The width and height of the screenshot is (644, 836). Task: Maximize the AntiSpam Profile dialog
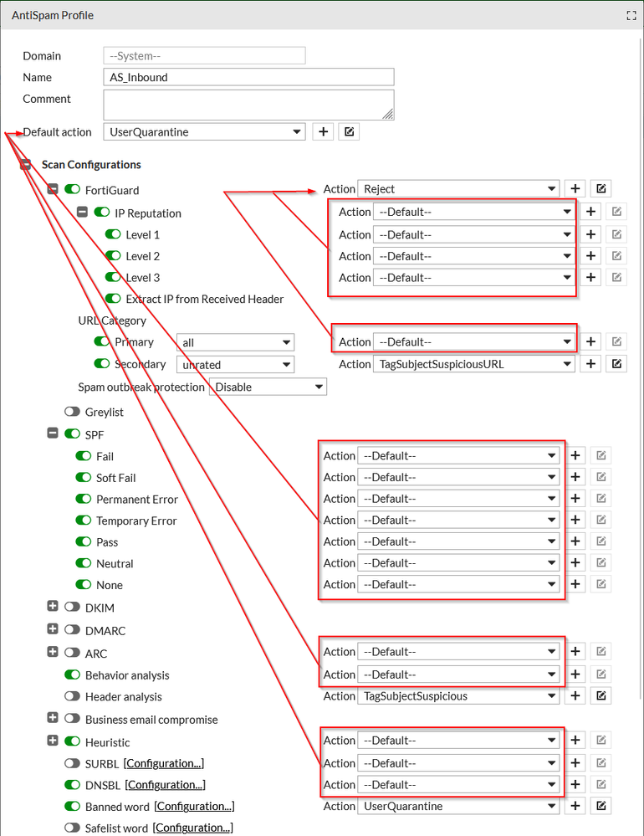(x=631, y=16)
